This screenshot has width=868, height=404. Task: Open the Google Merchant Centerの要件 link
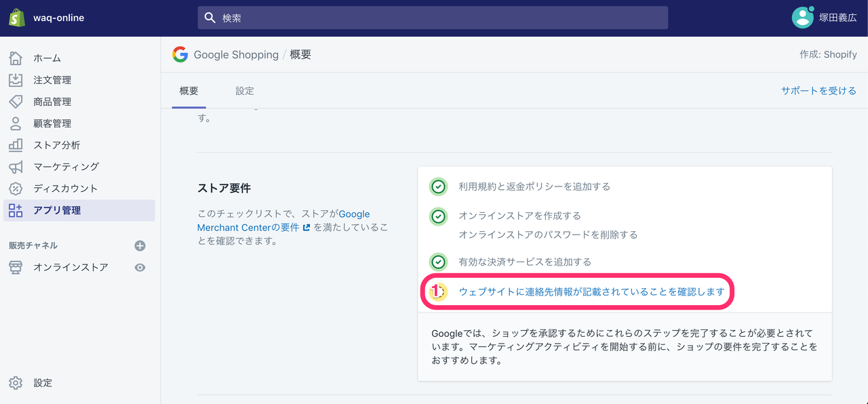(283, 221)
